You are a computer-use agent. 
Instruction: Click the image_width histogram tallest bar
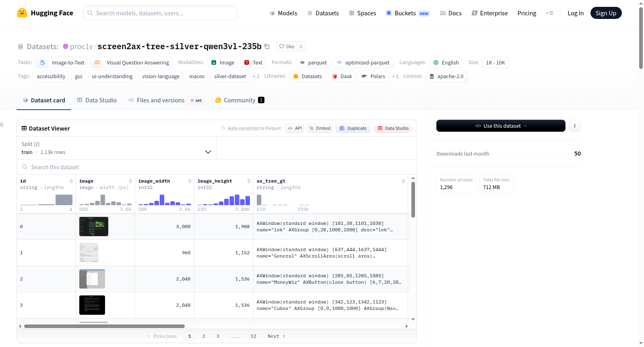pyautogui.click(x=162, y=200)
